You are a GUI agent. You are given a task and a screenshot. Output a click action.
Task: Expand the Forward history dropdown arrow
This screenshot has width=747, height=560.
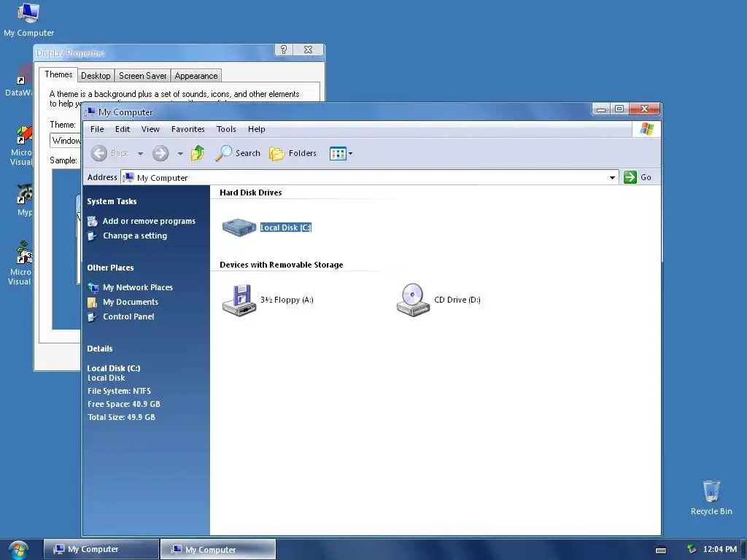coord(180,153)
